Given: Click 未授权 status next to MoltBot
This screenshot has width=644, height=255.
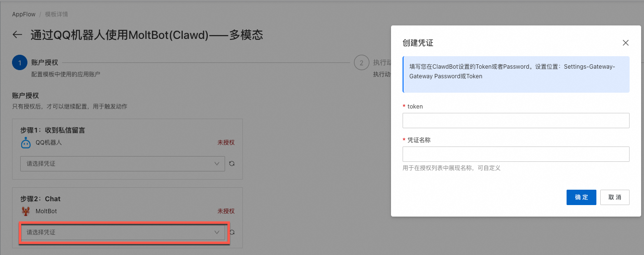Looking at the screenshot, I should [x=226, y=211].
